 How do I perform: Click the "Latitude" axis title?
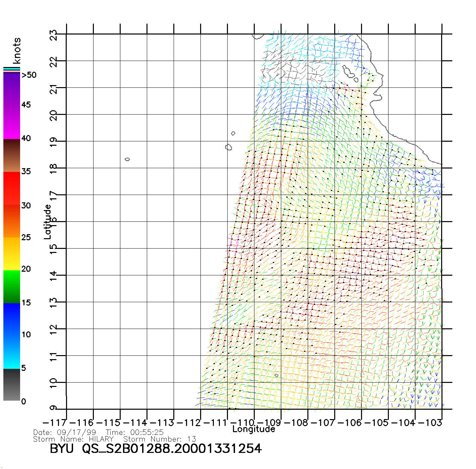tap(48, 222)
